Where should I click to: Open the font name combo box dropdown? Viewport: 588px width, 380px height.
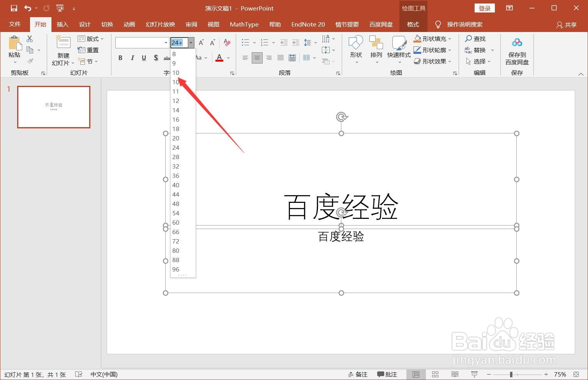[x=166, y=43]
